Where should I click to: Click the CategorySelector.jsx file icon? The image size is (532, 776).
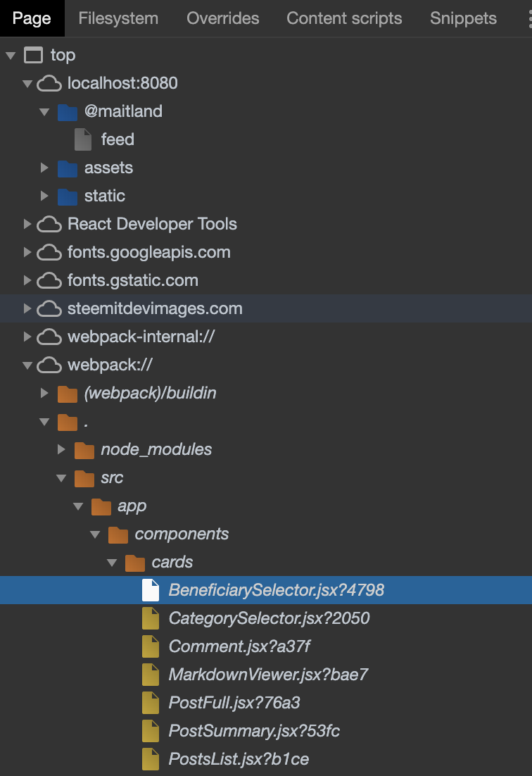(x=151, y=619)
